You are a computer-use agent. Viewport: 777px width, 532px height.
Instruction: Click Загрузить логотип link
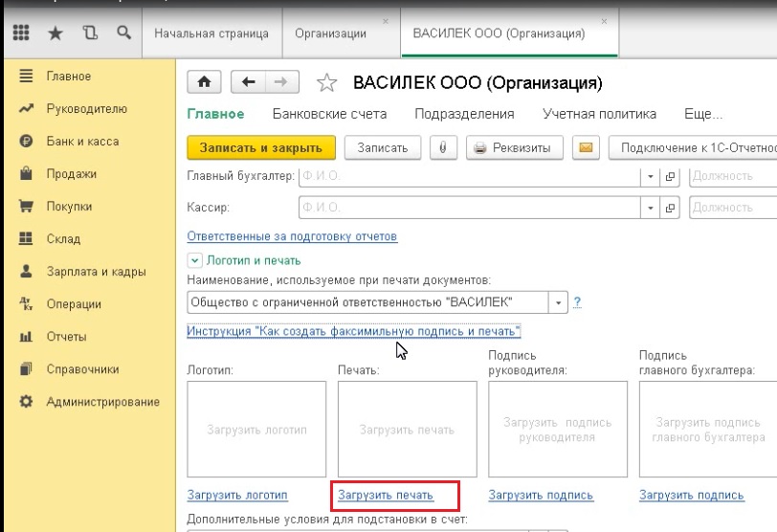(237, 495)
